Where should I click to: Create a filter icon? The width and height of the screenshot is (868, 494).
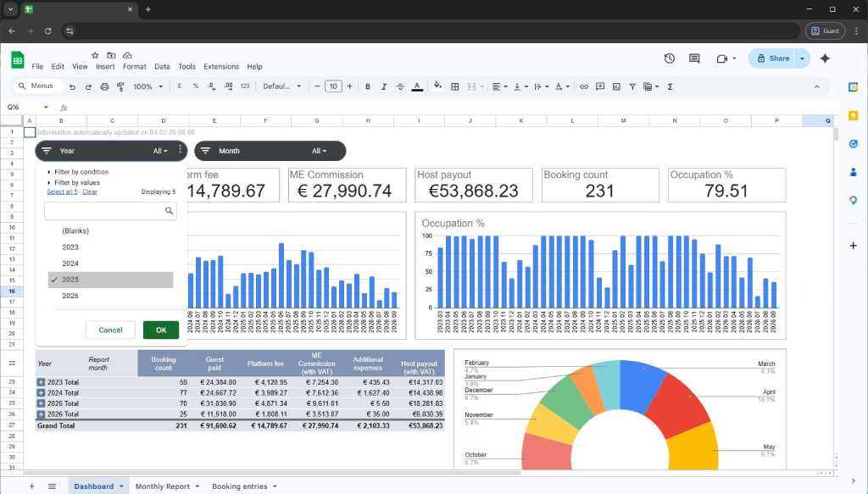632,86
